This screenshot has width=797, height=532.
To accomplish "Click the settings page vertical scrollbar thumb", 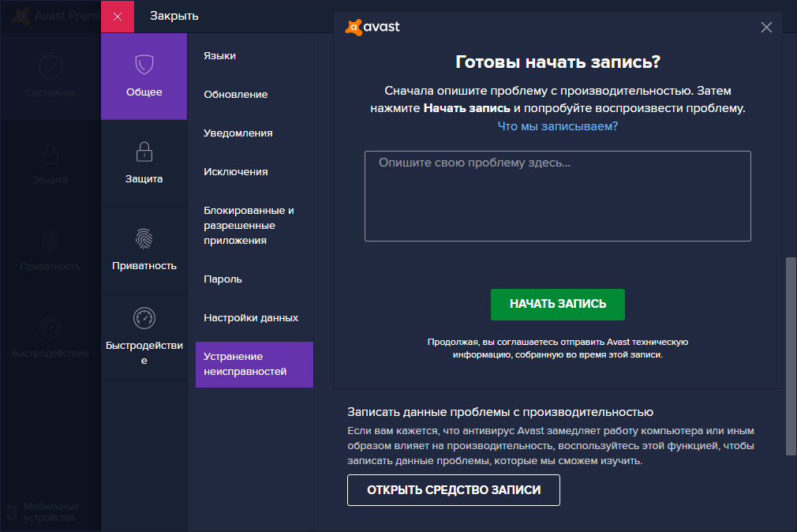I will [x=791, y=356].
